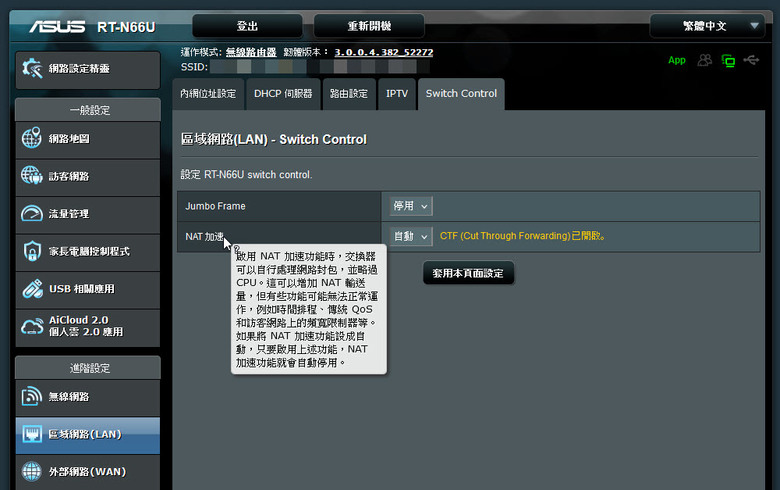This screenshot has height=490, width=780.
Task: Open 家長電腦控制程式 in the sidebar
Action: point(88,252)
